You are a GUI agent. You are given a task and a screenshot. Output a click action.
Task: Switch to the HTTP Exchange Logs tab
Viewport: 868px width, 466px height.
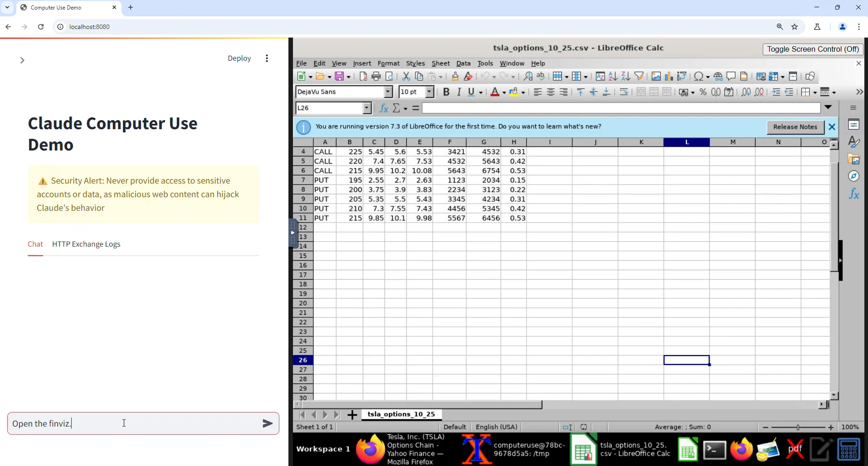[86, 244]
